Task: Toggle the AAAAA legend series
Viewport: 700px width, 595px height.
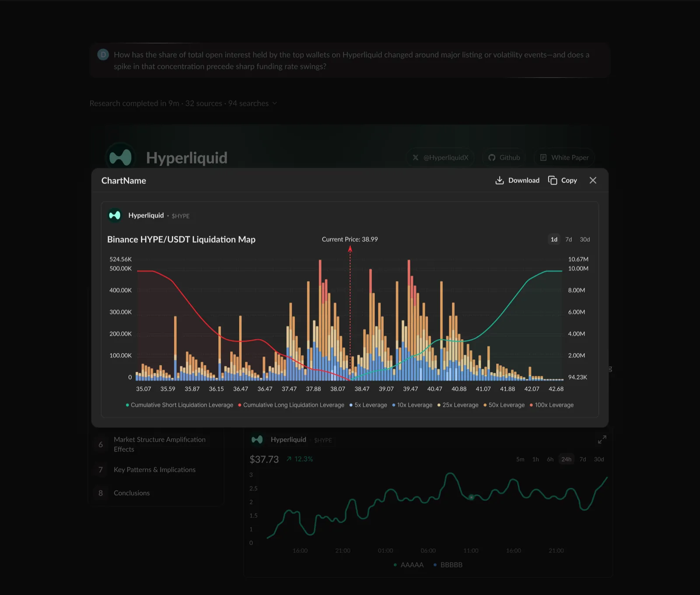Action: (x=409, y=565)
